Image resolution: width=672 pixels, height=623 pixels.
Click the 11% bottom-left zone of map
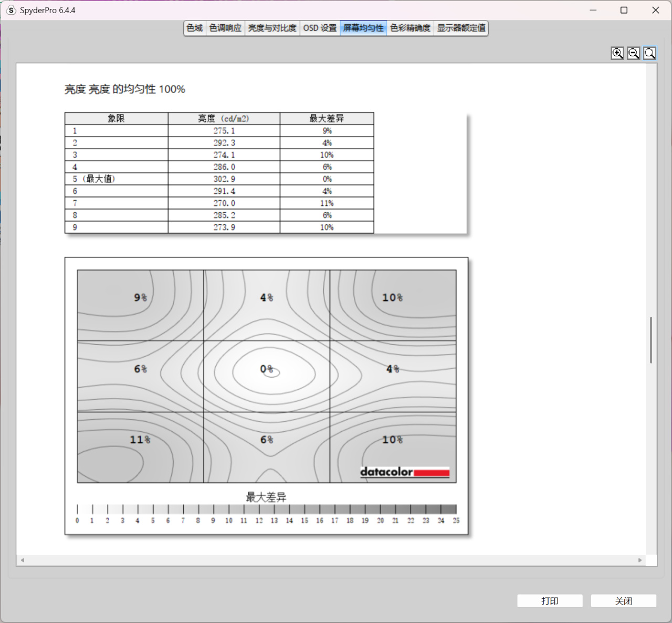pos(141,447)
